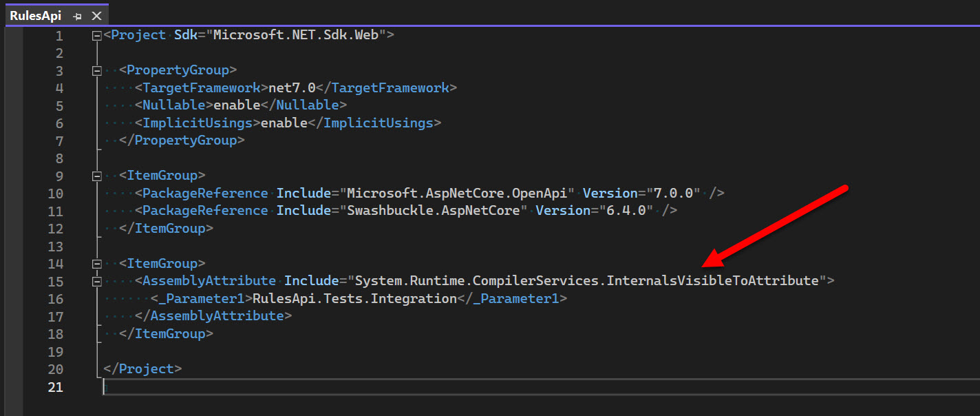Screen dimensions: 980x416
Task: Collapse the Project root element
Action: point(96,35)
